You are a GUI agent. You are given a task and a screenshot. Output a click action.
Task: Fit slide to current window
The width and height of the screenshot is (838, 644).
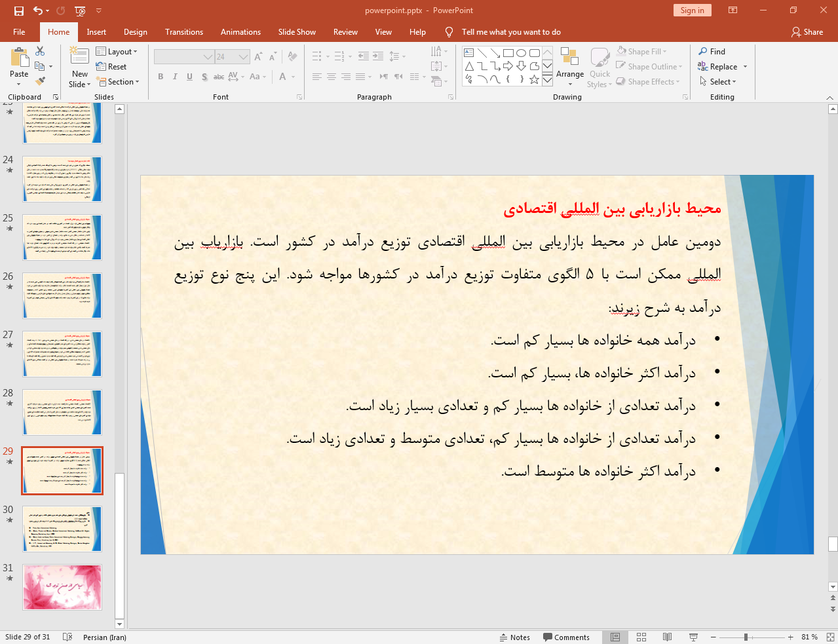pyautogui.click(x=830, y=637)
